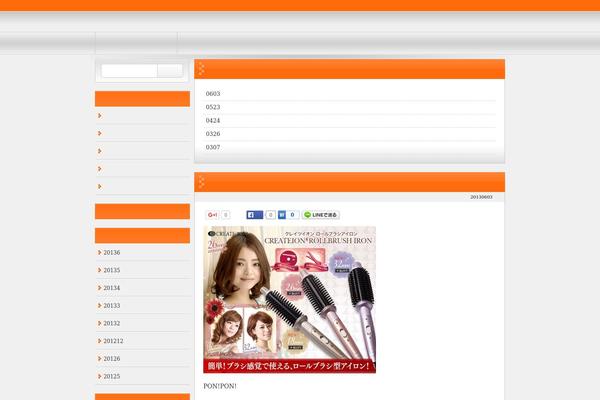Open the 0326 news entry

coord(213,134)
